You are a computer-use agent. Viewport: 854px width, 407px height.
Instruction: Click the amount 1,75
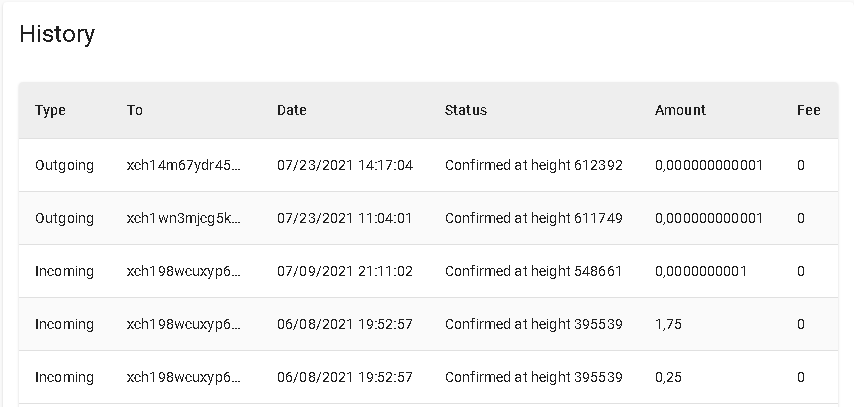(668, 324)
